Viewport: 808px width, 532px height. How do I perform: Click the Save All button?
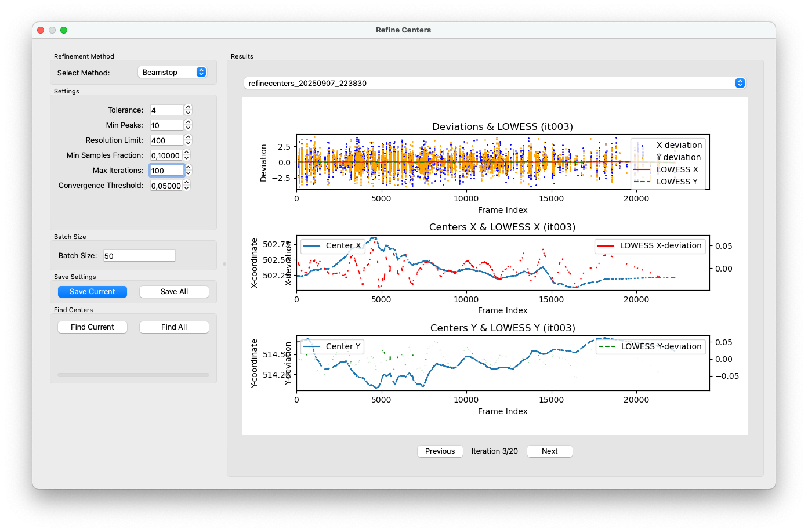pyautogui.click(x=174, y=292)
